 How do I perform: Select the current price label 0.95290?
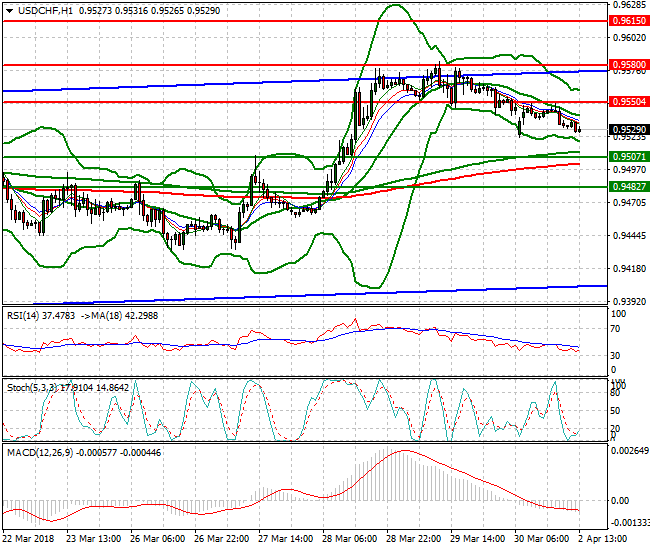(629, 130)
